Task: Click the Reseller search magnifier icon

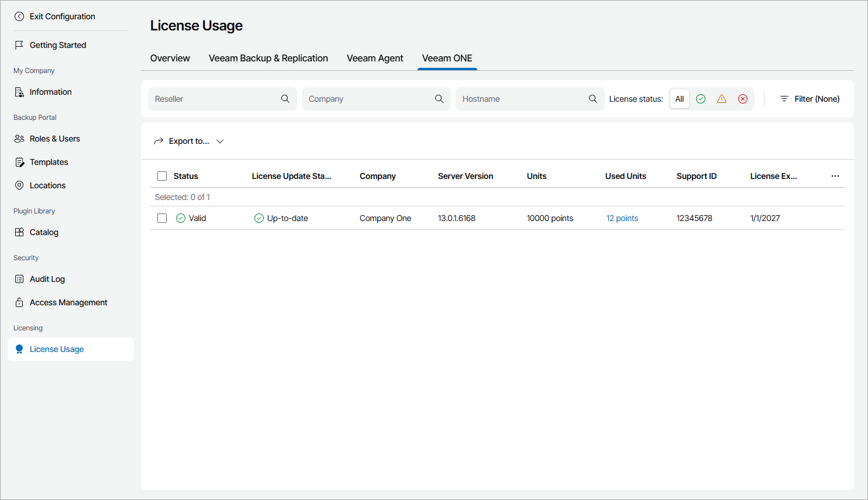Action: pyautogui.click(x=285, y=99)
